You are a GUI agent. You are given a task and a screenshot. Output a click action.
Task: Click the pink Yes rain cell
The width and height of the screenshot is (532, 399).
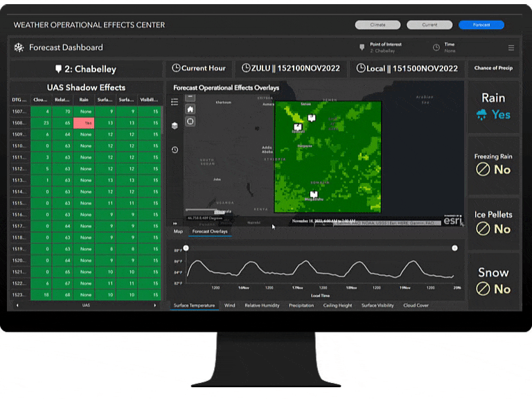tap(84, 123)
